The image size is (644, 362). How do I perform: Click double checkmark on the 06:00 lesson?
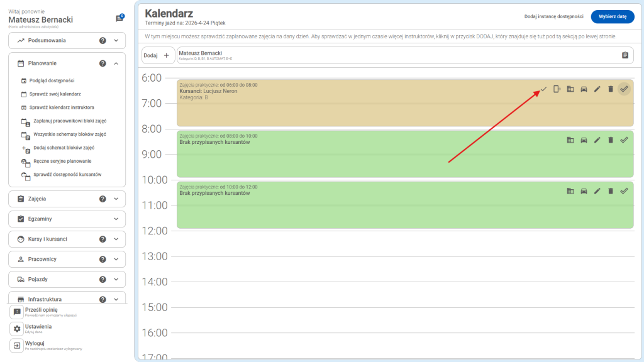[624, 89]
